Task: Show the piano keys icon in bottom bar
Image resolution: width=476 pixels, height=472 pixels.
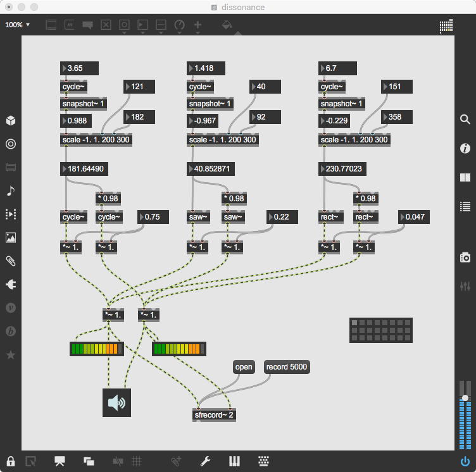Action: pyautogui.click(x=234, y=461)
